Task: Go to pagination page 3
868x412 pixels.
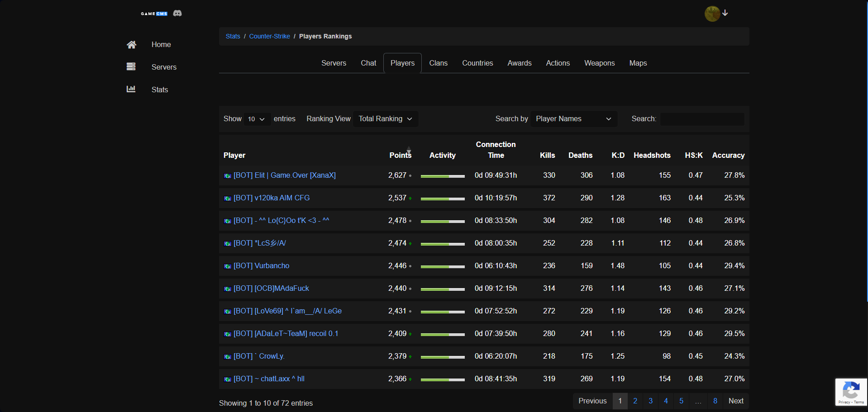Action: point(651,401)
